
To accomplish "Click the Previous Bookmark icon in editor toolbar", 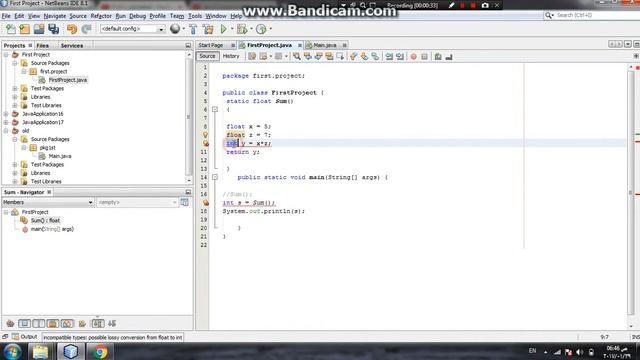I will [353, 57].
